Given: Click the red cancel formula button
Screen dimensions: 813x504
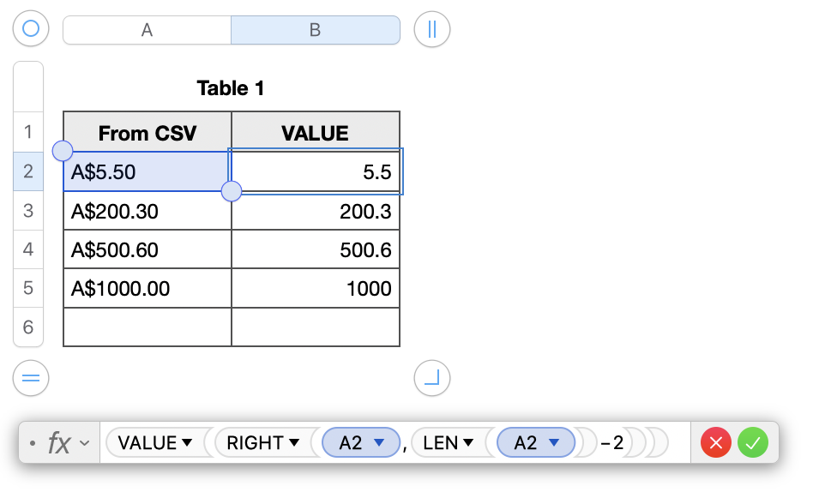Looking at the screenshot, I should (x=716, y=443).
